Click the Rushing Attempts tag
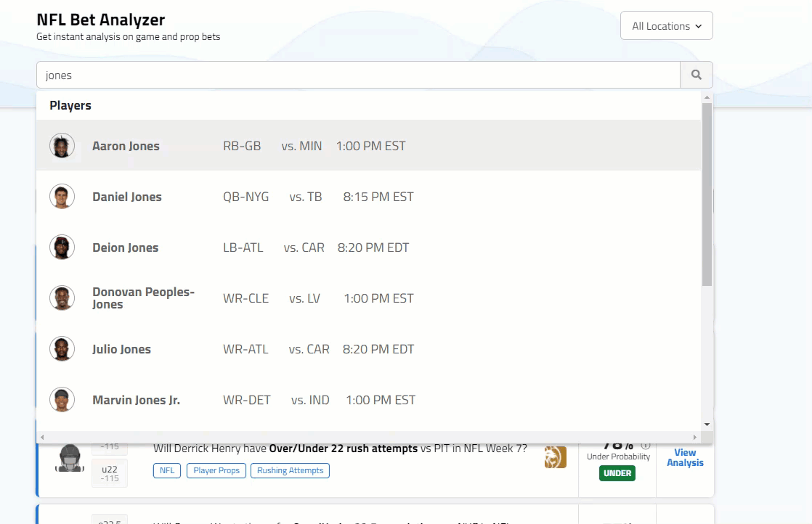Screen dimensions: 812x524 290,470
